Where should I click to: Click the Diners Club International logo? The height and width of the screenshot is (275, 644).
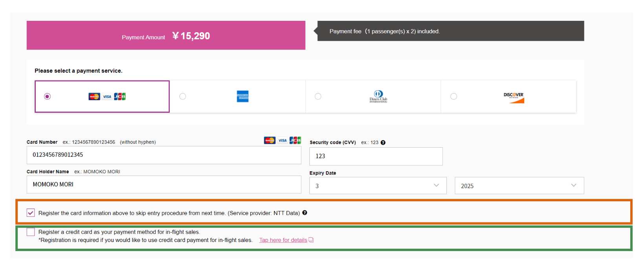point(378,96)
